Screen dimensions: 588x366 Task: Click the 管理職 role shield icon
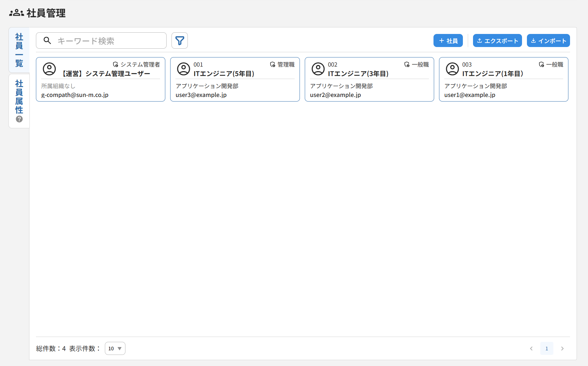(x=272, y=65)
